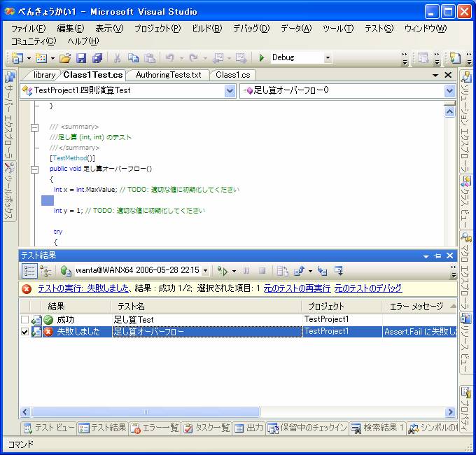Select the エラー一覧 bottom panel tab
This screenshot has height=455, width=476.
coord(155,428)
